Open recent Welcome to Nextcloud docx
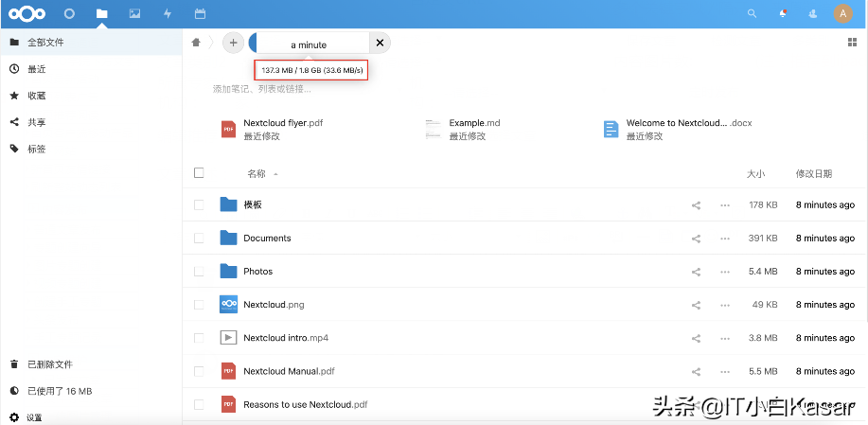Screen dimensions: 868x425 678,129
